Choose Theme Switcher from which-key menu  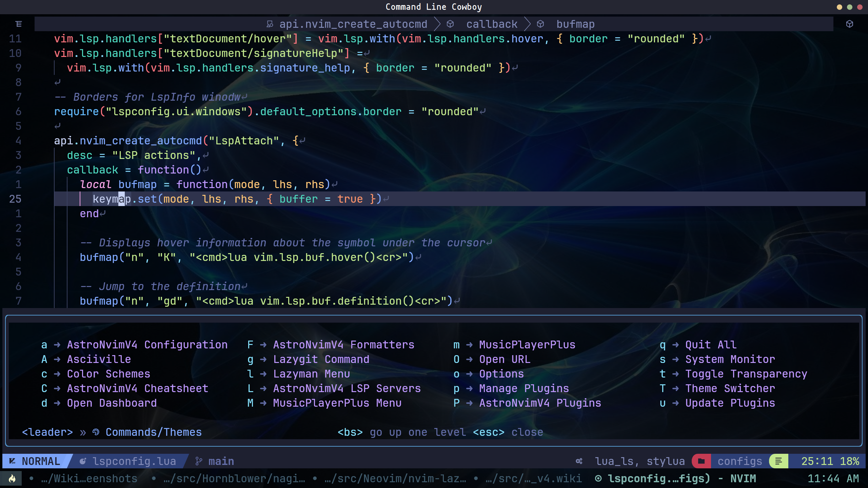coord(730,388)
